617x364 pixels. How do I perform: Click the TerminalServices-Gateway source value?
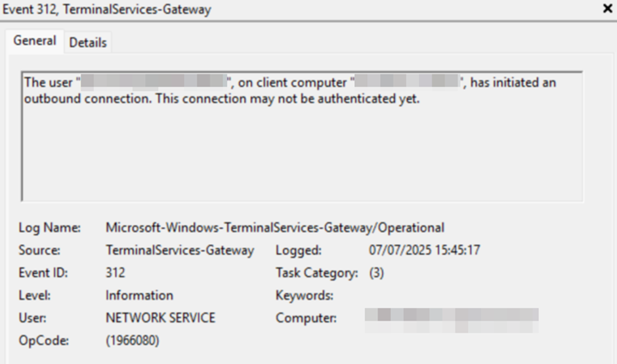click(180, 250)
